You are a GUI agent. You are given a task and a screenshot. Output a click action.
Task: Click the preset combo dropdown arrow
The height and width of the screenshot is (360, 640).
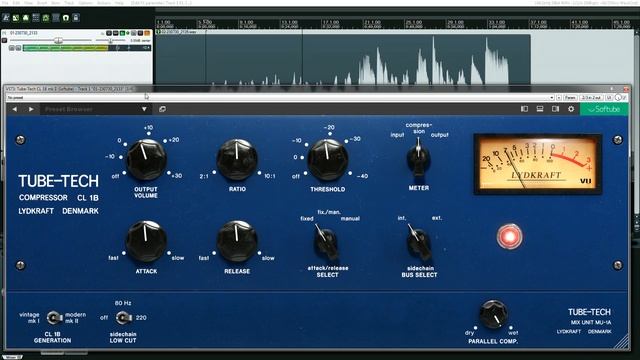(x=551, y=98)
